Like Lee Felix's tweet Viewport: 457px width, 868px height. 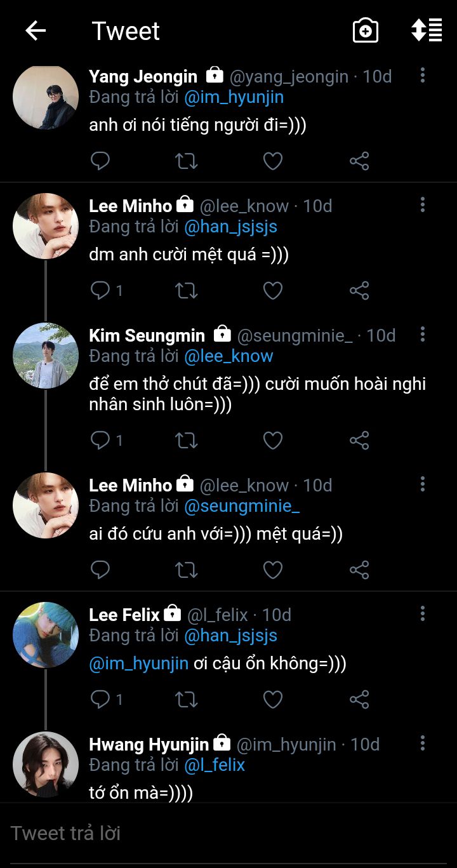[x=273, y=700]
